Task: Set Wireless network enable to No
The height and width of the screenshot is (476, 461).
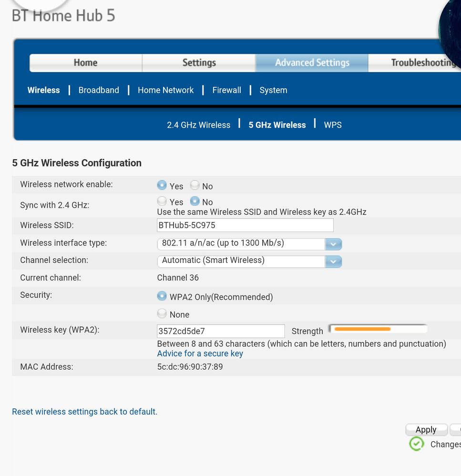Action: 195,185
